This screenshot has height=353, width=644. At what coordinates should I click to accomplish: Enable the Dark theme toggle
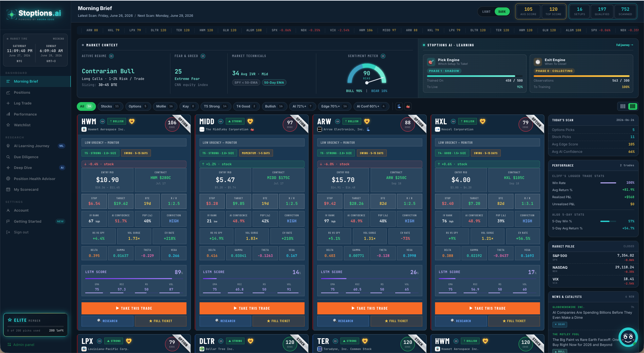point(502,12)
